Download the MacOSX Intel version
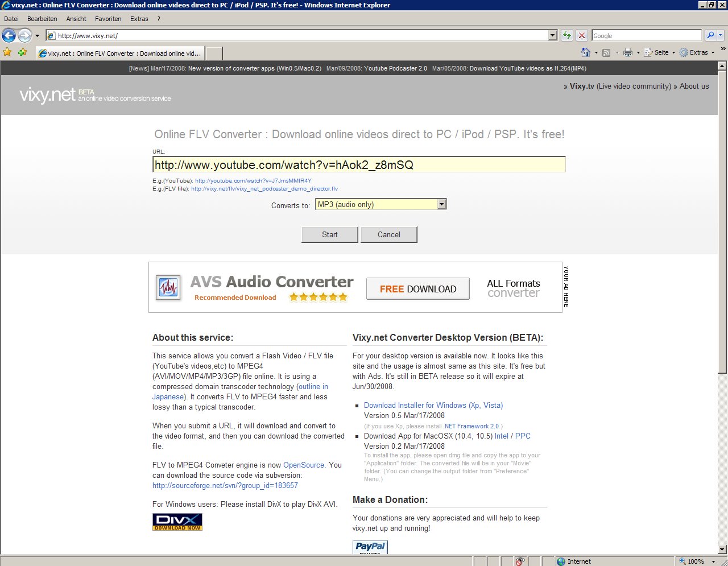Screen dimensions: 728x566 point(502,436)
